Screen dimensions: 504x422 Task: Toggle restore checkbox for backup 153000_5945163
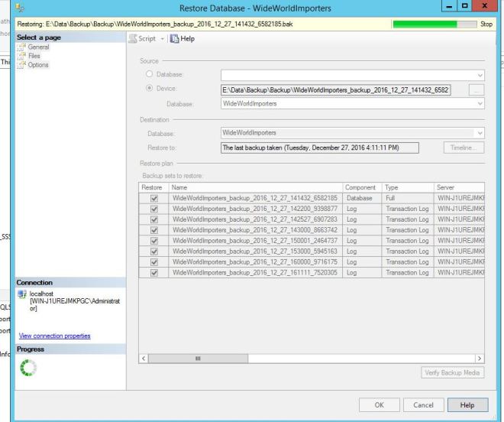point(154,252)
